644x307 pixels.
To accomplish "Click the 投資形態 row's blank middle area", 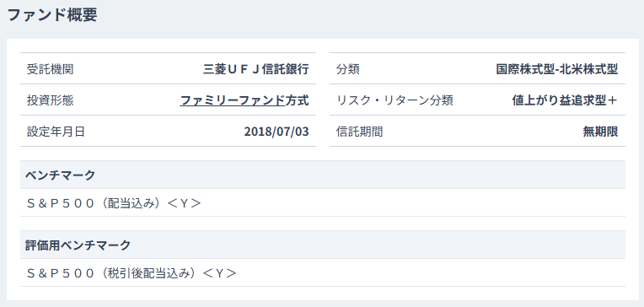I will coord(127,100).
